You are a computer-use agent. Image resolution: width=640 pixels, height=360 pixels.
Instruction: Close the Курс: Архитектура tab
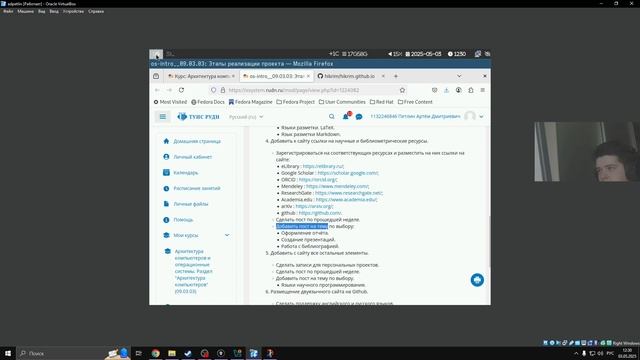[x=233, y=76]
